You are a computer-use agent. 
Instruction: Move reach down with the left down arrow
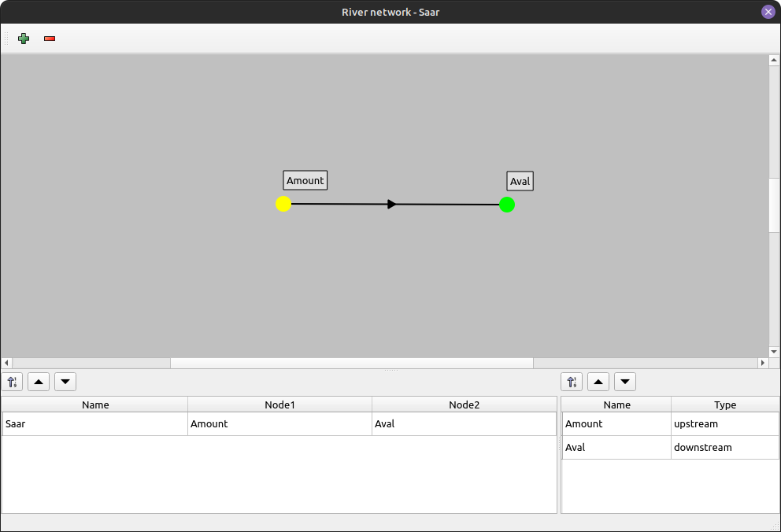(65, 382)
